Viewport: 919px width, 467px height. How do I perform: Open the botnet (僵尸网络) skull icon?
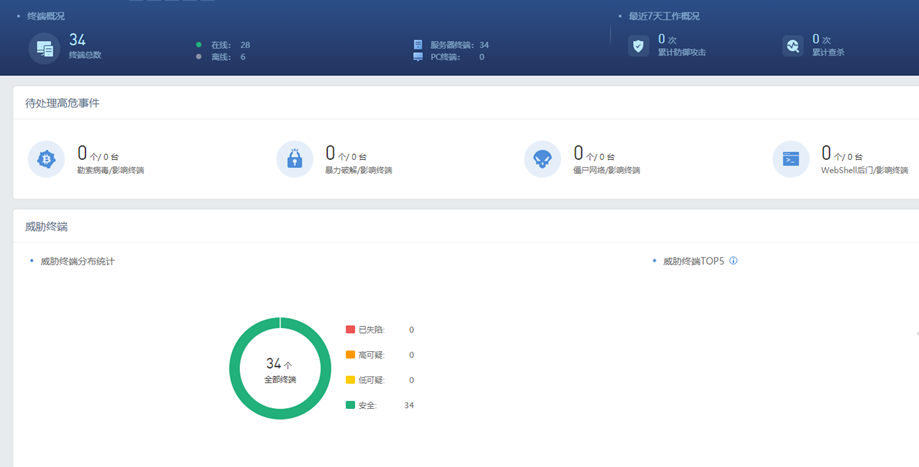click(x=543, y=159)
